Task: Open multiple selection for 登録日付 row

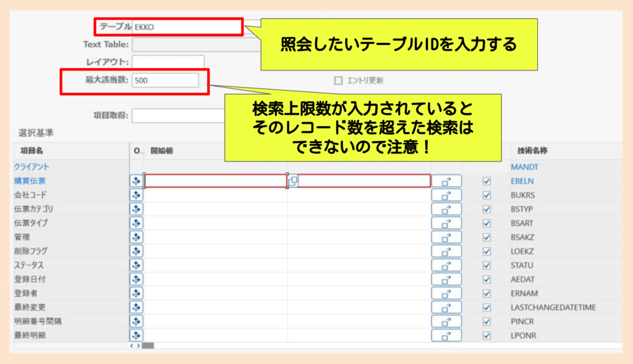Action: pyautogui.click(x=136, y=278)
